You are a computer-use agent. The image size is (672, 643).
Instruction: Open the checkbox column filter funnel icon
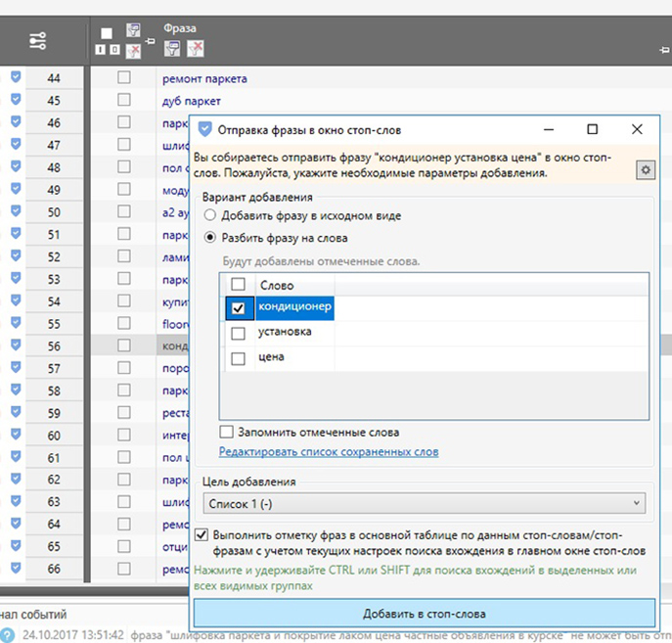pyautogui.click(x=133, y=30)
